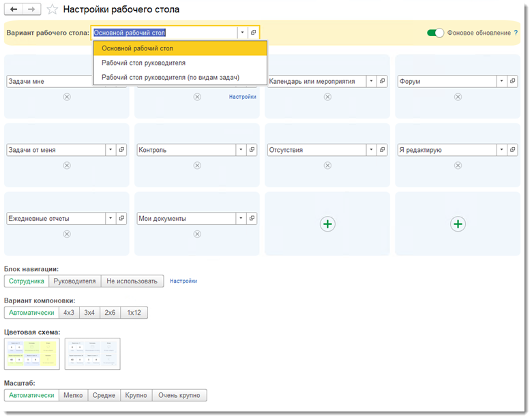Add page to favorites with star icon
Image resolution: width=532 pixels, height=419 pixels.
point(53,10)
